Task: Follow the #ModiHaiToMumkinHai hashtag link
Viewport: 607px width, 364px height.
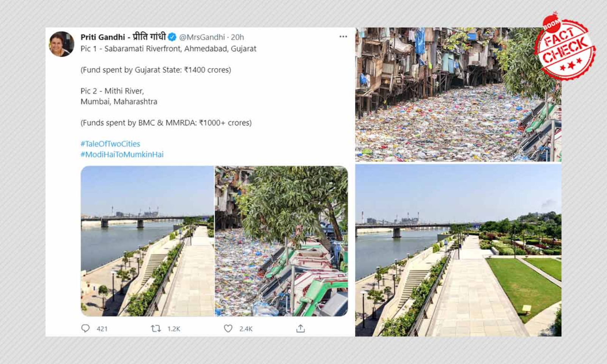Action: (x=122, y=154)
